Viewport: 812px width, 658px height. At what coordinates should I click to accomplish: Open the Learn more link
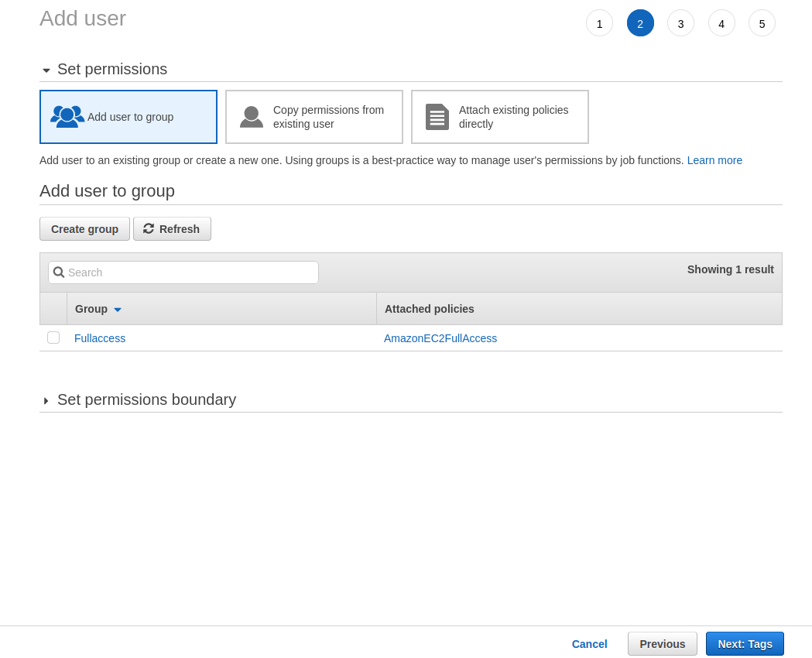click(x=714, y=160)
